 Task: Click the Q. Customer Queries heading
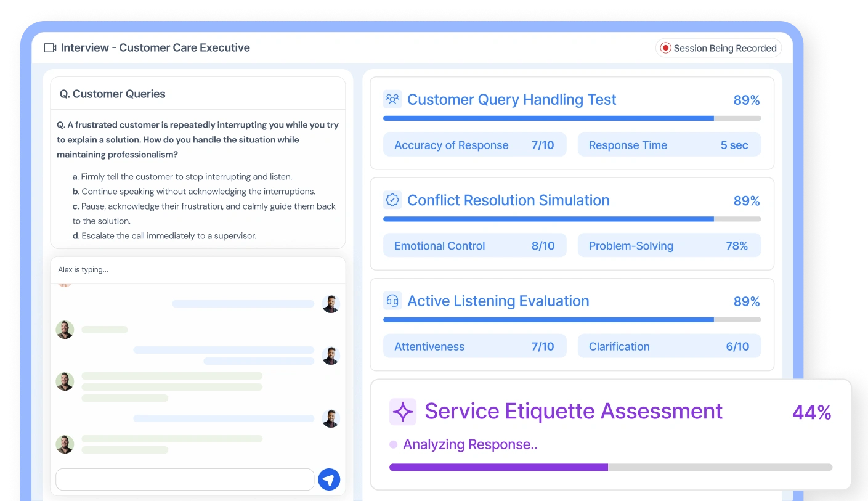coord(113,94)
